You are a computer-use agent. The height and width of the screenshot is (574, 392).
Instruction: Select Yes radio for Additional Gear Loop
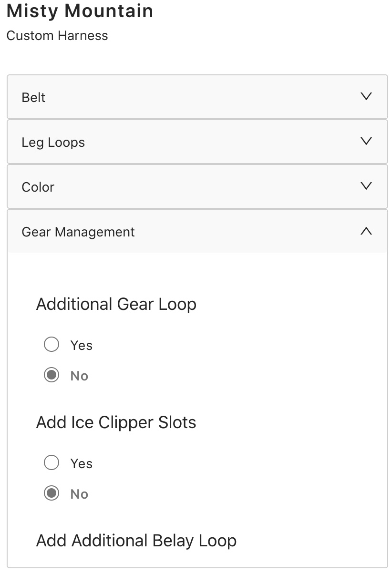[52, 344]
